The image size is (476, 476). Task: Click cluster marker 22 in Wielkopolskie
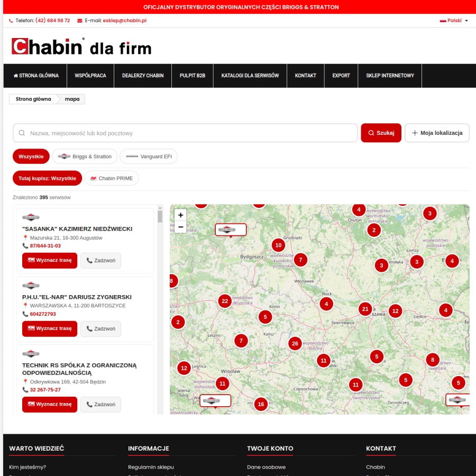click(225, 301)
